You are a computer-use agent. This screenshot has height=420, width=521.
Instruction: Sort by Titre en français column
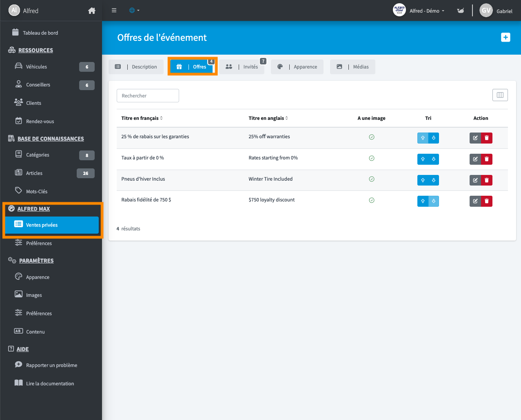[142, 118]
